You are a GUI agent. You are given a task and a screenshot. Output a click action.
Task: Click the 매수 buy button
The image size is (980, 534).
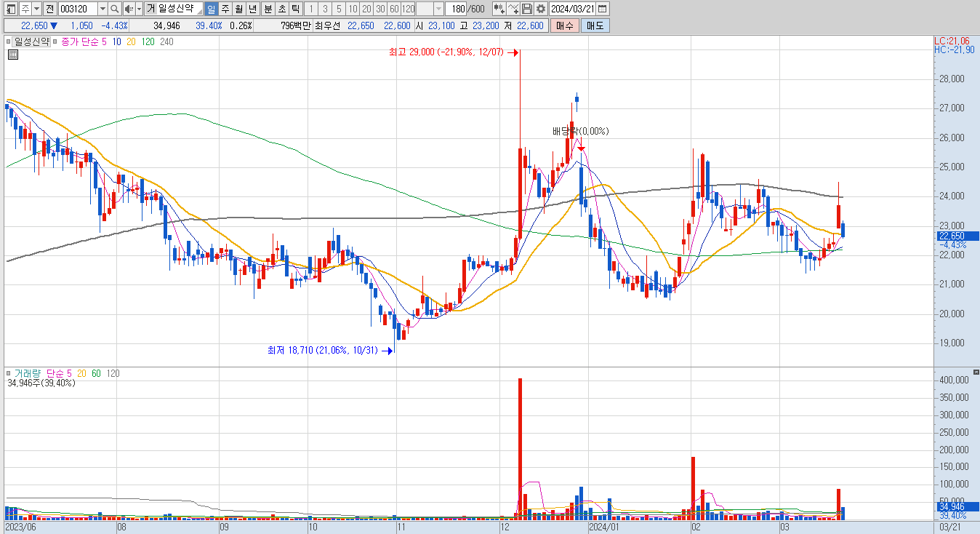pyautogui.click(x=564, y=25)
